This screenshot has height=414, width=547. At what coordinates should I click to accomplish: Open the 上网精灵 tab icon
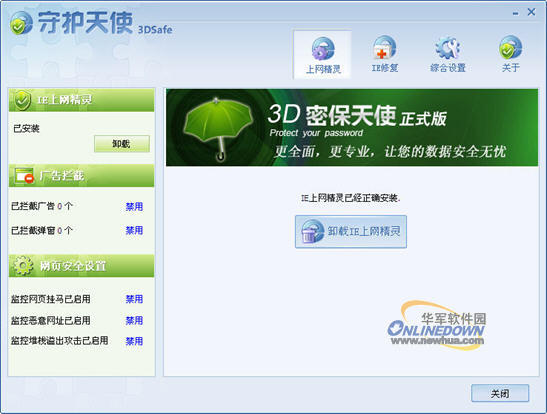point(323,49)
